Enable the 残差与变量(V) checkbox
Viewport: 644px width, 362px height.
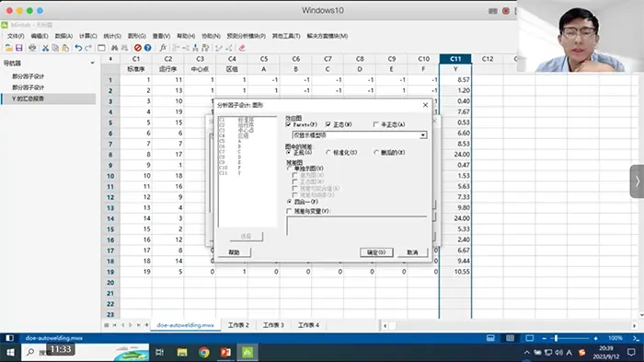pos(289,211)
